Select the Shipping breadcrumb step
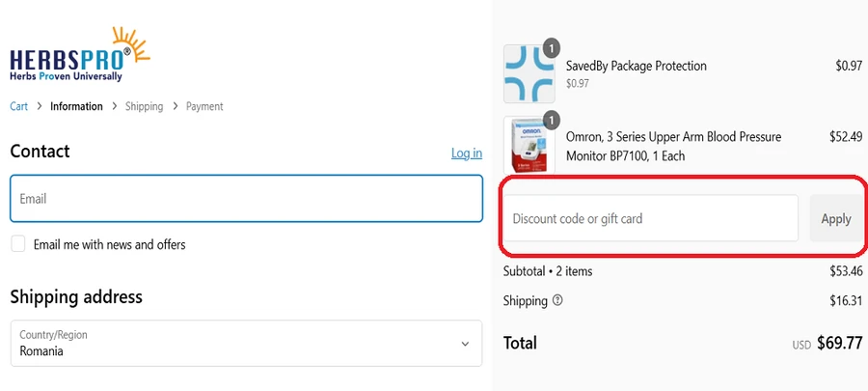The image size is (868, 391). pos(144,106)
